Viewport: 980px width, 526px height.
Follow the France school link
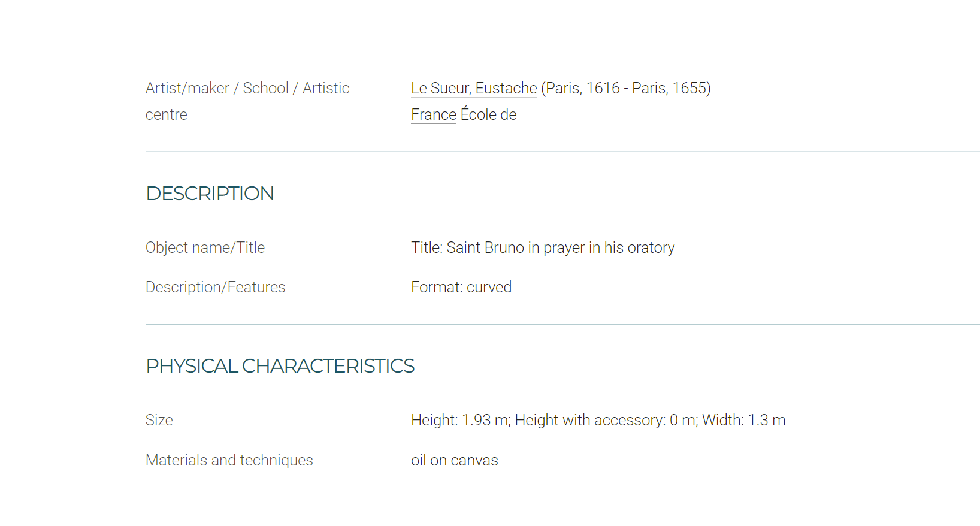[x=434, y=114]
